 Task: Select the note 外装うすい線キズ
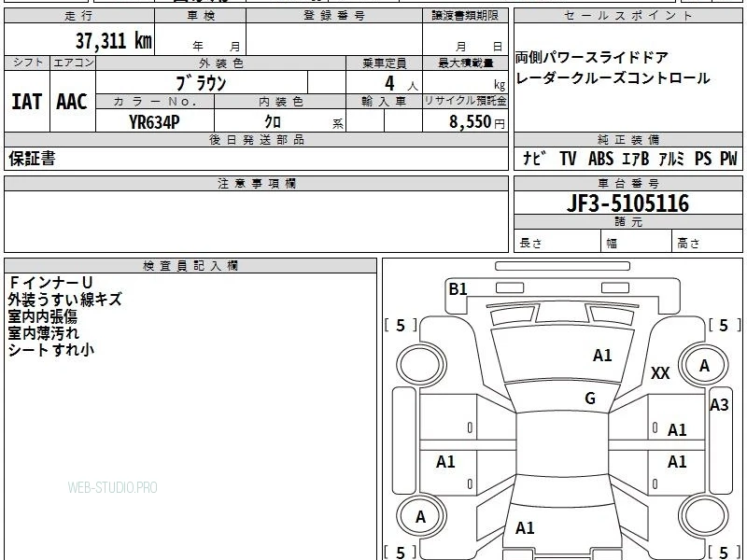coord(64,300)
